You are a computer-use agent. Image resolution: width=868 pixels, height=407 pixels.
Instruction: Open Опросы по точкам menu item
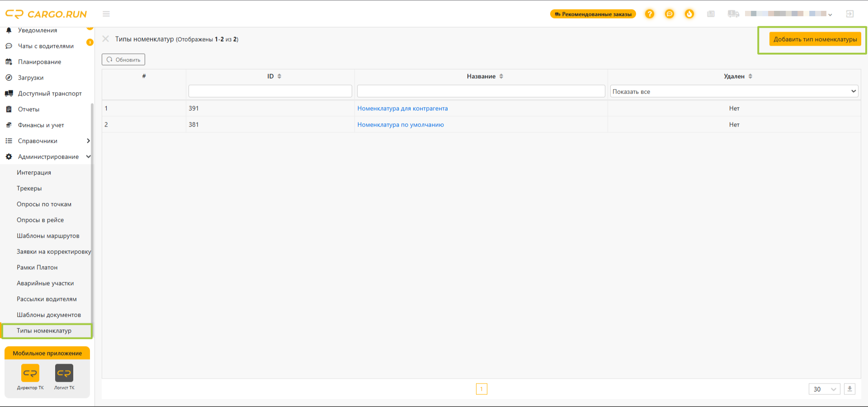(44, 204)
